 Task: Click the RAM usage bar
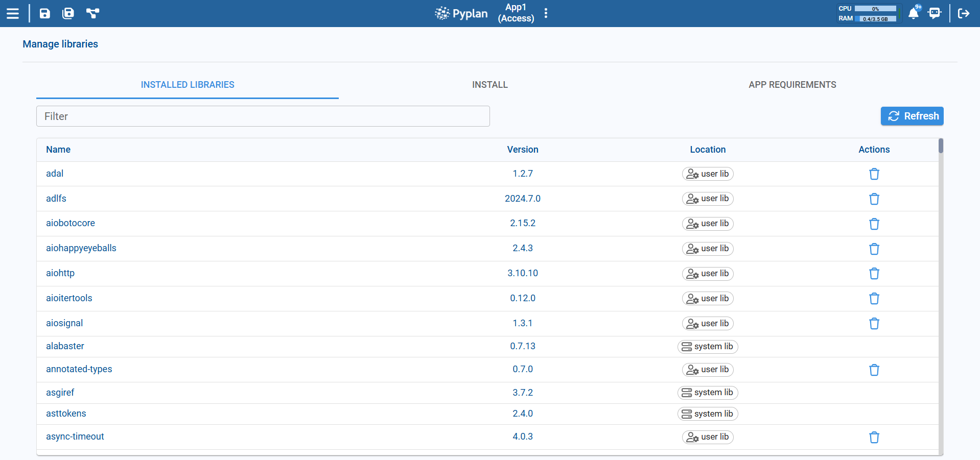click(x=875, y=19)
